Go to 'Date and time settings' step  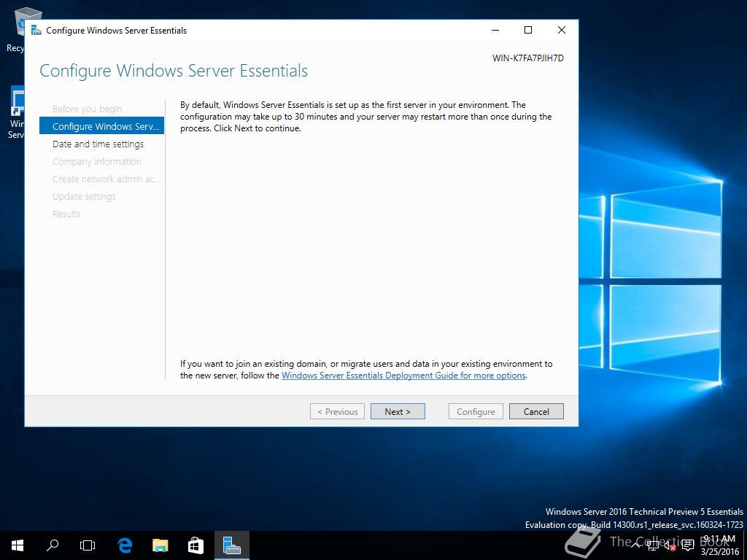pyautogui.click(x=98, y=144)
